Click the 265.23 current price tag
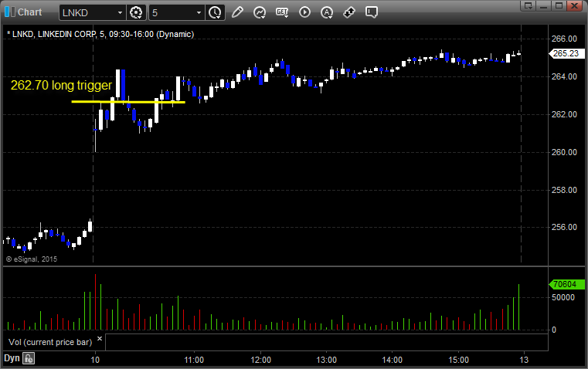The width and height of the screenshot is (588, 369). tap(566, 53)
